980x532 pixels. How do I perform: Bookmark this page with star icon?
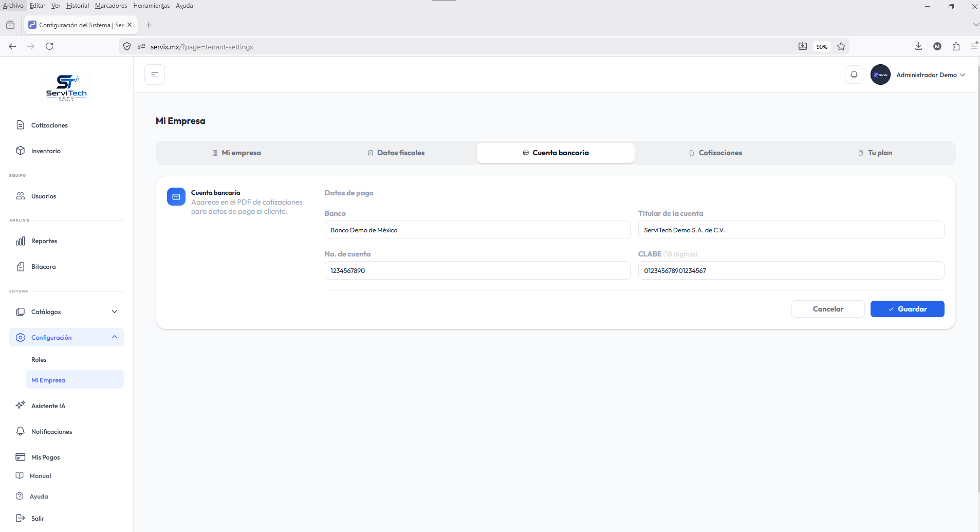pos(841,46)
